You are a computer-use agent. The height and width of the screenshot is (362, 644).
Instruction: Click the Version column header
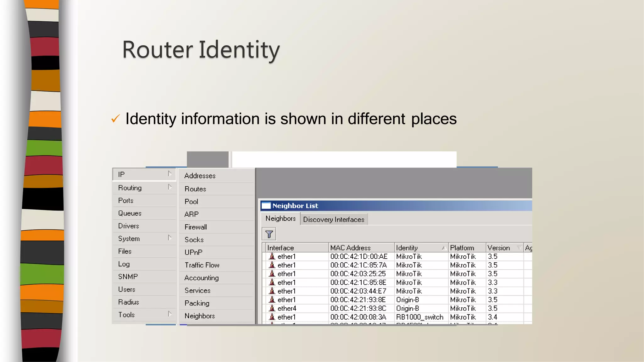[504, 248]
